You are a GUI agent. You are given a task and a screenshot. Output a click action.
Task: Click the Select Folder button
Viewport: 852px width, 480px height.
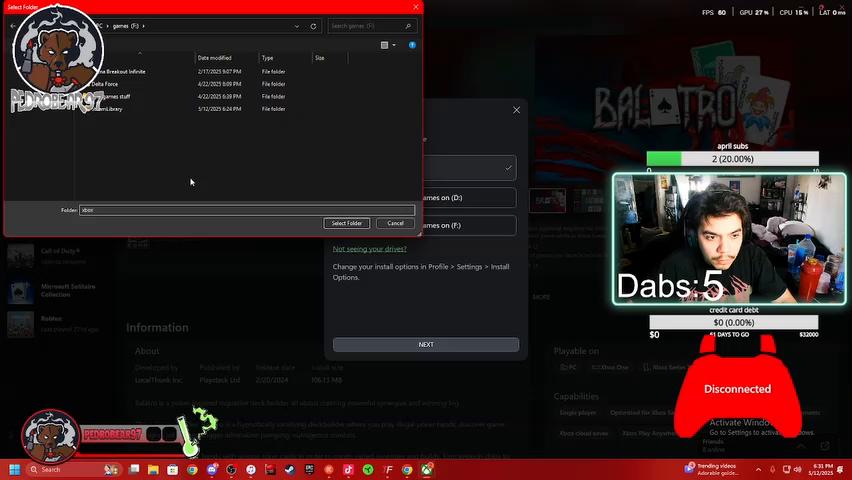point(347,223)
